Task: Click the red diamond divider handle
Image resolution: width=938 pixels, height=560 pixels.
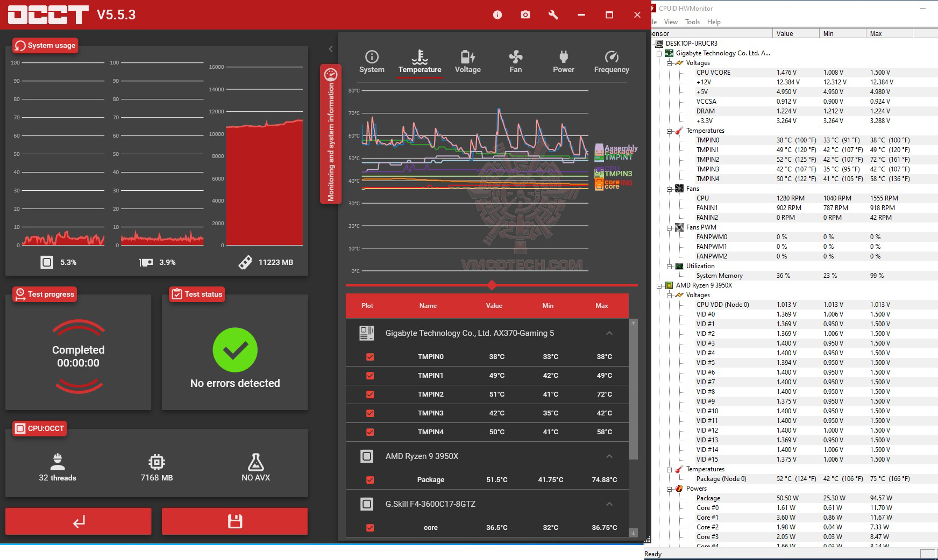Action: (492, 285)
